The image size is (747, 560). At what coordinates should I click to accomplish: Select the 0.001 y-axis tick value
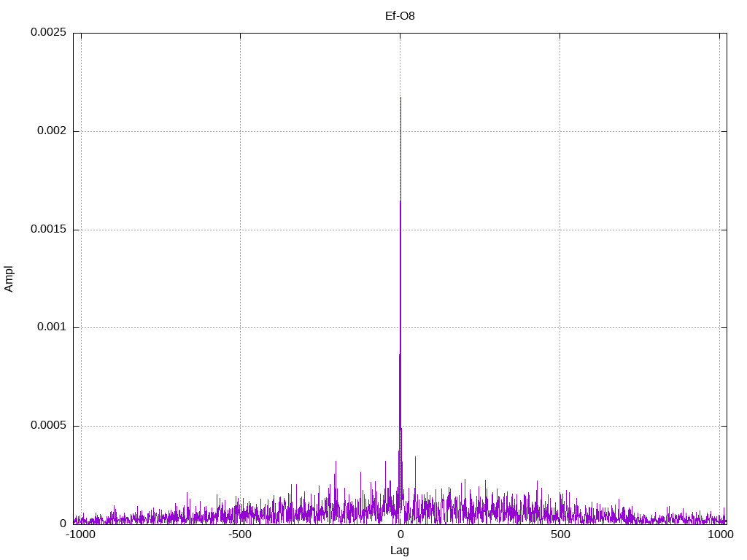[x=52, y=327]
